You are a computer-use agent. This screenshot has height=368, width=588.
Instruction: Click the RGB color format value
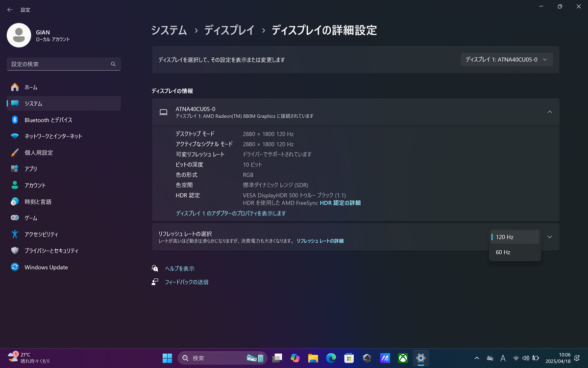[x=248, y=175]
